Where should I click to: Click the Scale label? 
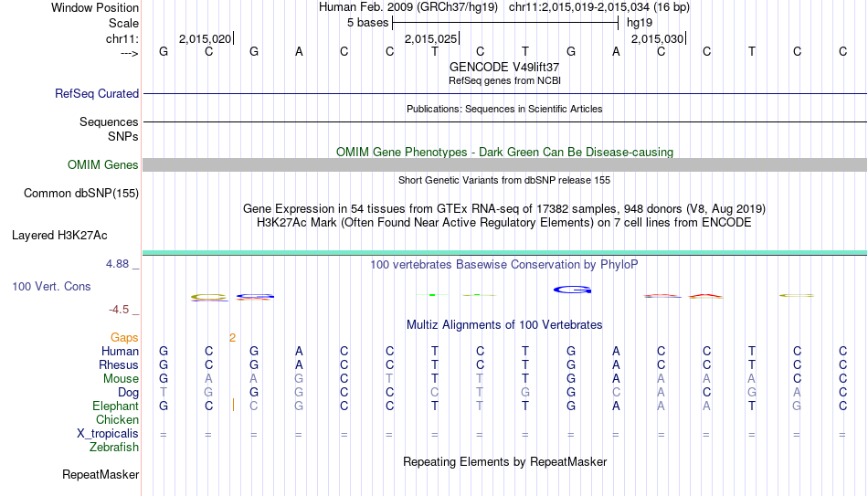(x=123, y=23)
